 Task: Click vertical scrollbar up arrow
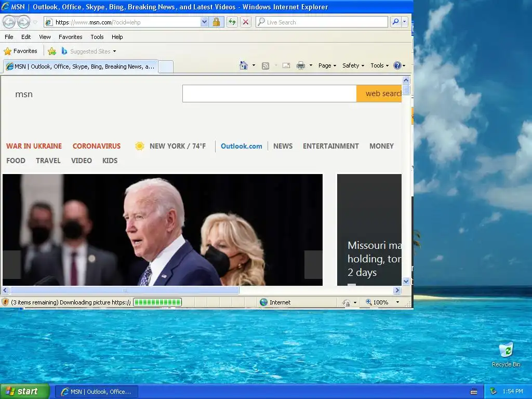click(x=406, y=81)
